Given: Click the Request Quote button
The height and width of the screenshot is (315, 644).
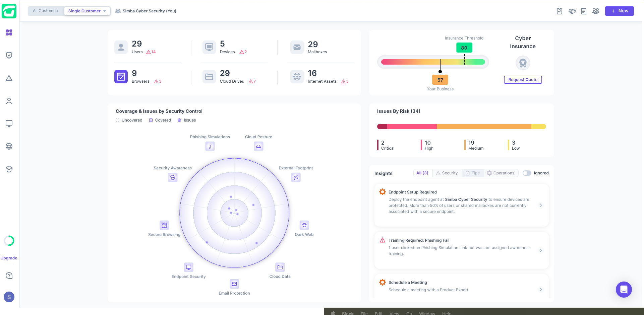Looking at the screenshot, I should 523,80.
